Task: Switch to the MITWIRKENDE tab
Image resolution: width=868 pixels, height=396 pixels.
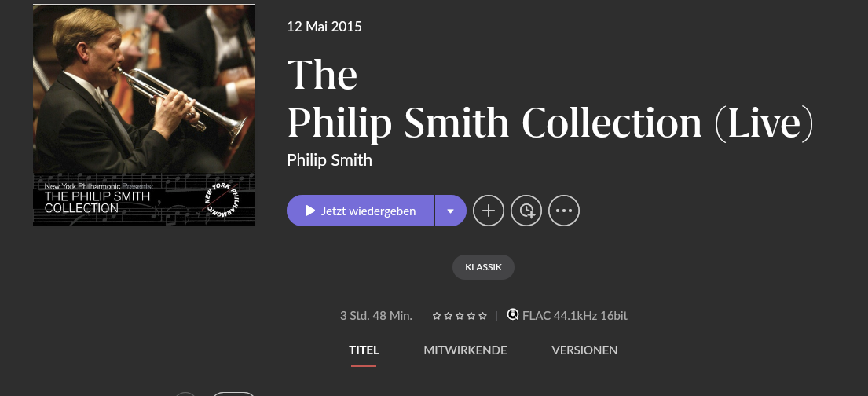Action: pos(465,350)
